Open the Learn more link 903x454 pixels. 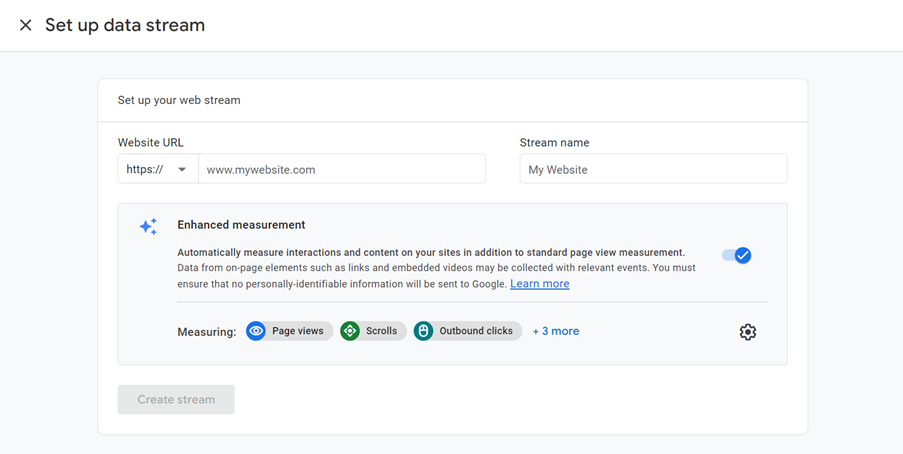click(539, 284)
